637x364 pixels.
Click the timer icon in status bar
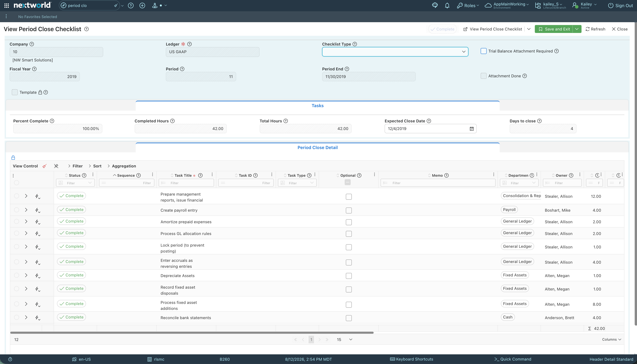10,359
